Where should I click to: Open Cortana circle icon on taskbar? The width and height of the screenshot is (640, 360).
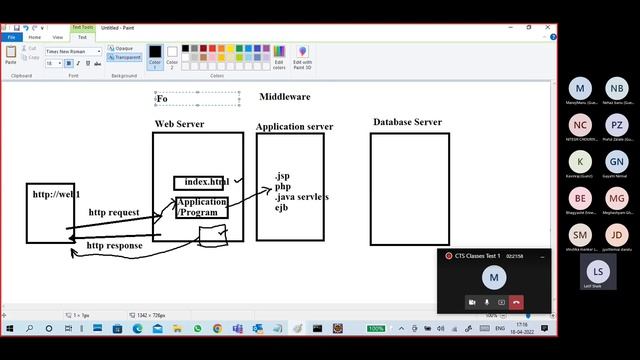click(x=49, y=328)
